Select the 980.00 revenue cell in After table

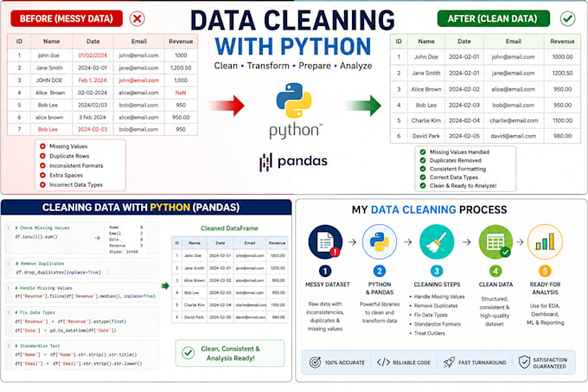pyautogui.click(x=563, y=136)
